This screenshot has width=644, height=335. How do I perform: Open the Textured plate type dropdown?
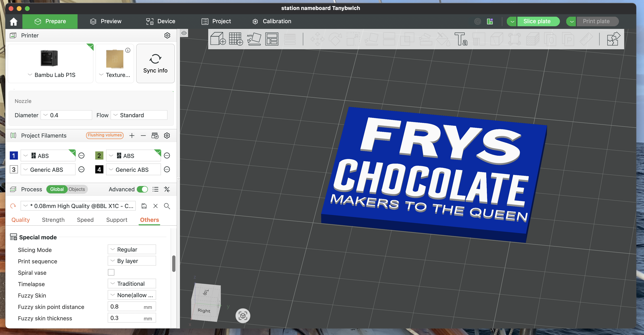coord(115,75)
